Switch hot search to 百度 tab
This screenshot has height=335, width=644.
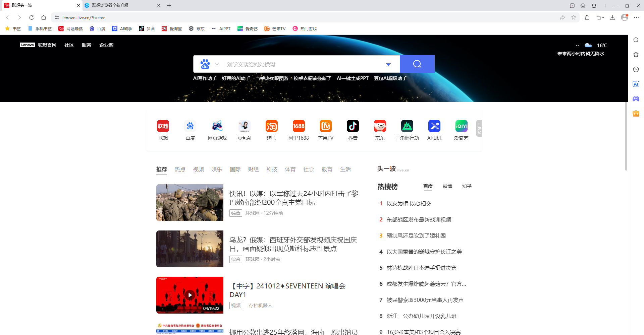pyautogui.click(x=428, y=186)
